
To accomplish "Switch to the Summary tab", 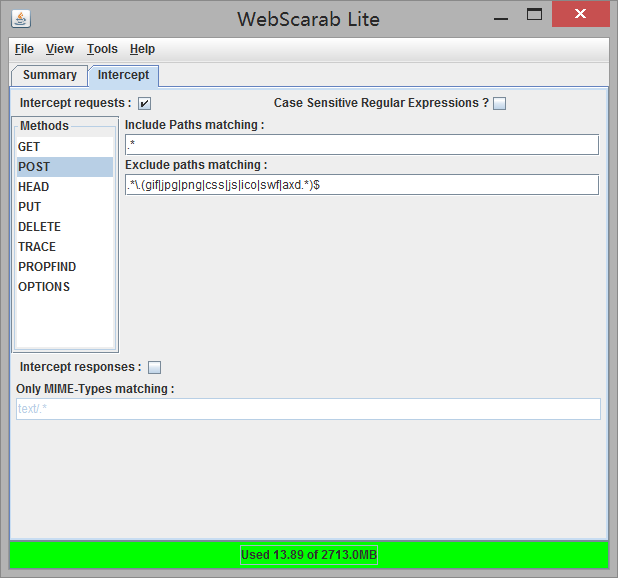I will 50,75.
